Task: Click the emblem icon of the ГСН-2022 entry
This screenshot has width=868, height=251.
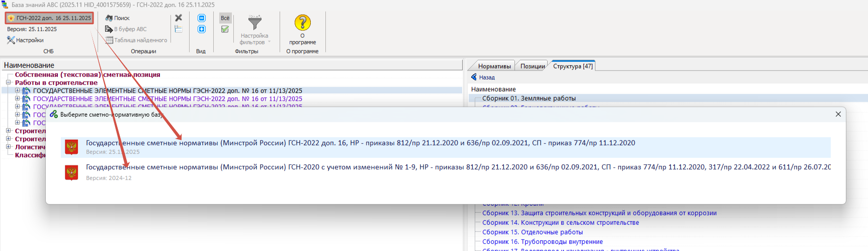Action: [x=72, y=147]
